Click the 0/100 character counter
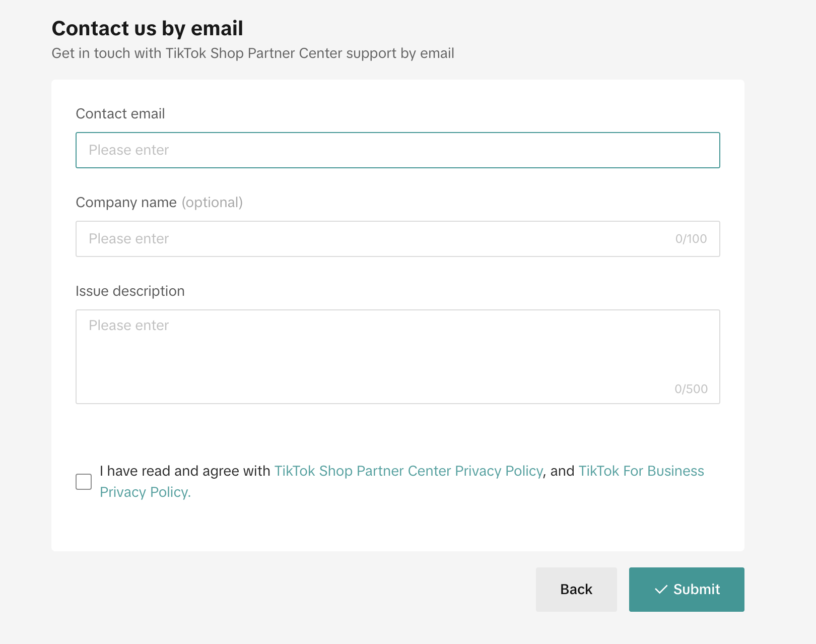This screenshot has width=816, height=644. 691,239
